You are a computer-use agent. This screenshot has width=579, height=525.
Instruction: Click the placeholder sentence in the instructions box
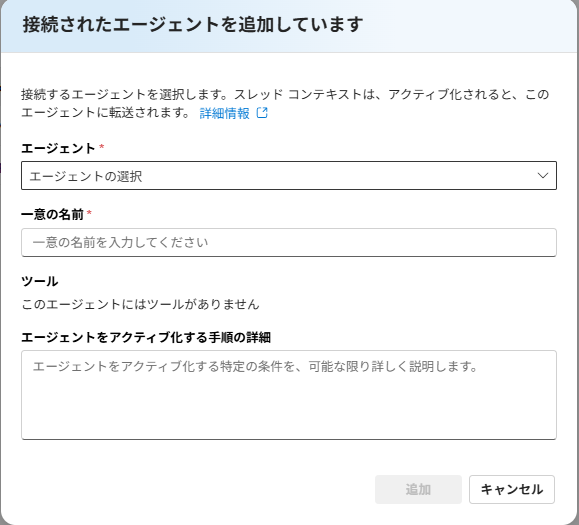(x=255, y=367)
